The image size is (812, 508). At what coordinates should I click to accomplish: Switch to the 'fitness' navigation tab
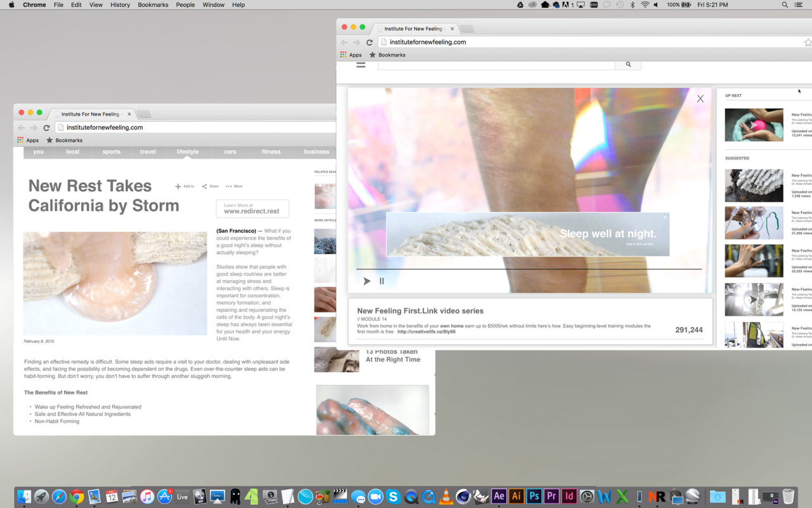pos(271,152)
